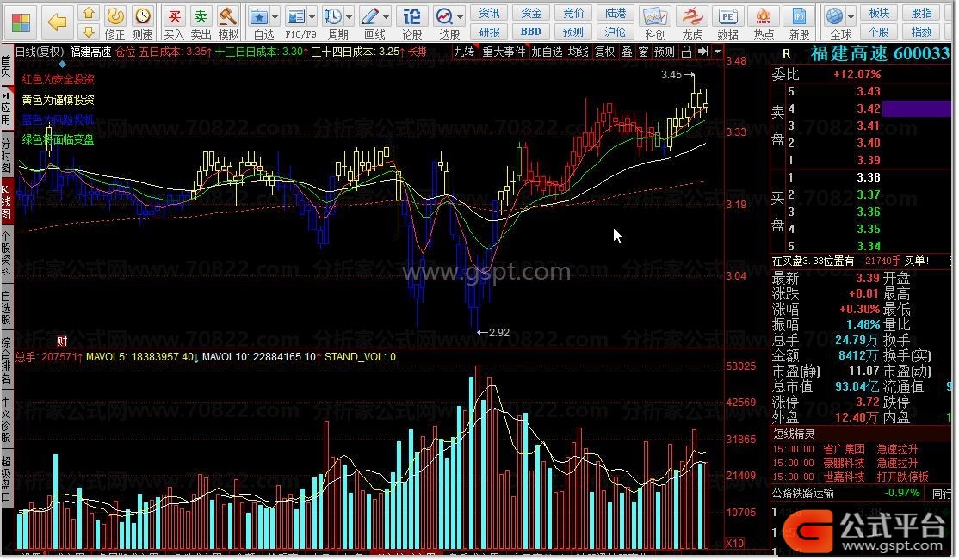This screenshot has width=959, height=560.
Task: Switch to the 应用 side tab
Action: 6,110
